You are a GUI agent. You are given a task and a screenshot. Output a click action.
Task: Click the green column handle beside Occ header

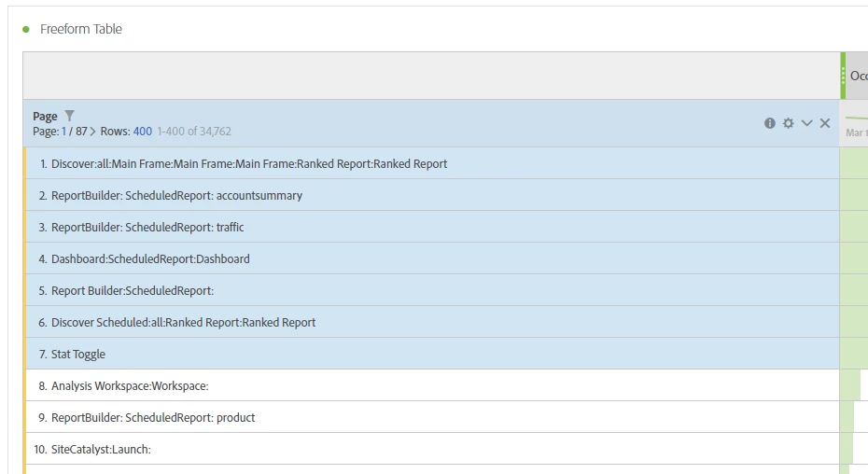click(843, 76)
